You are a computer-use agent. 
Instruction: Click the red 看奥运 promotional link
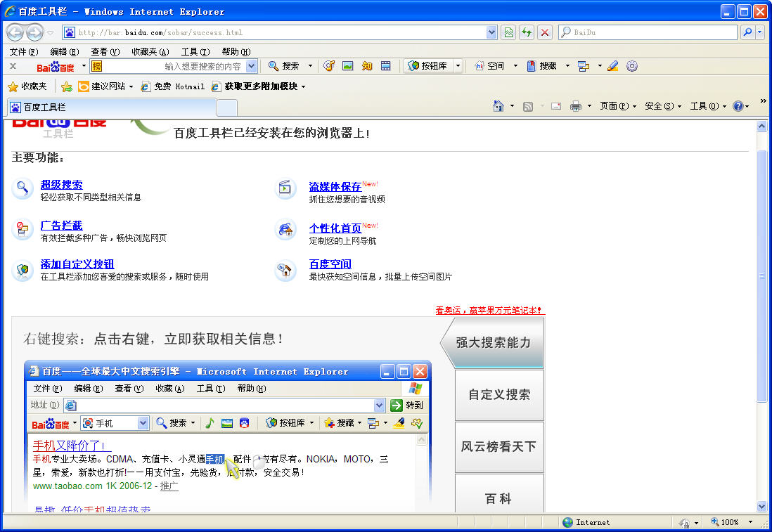coord(489,311)
